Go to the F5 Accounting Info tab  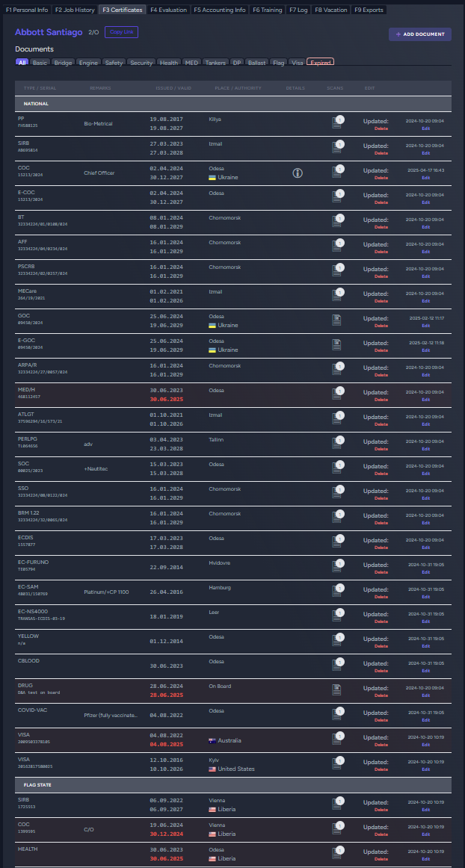point(219,10)
